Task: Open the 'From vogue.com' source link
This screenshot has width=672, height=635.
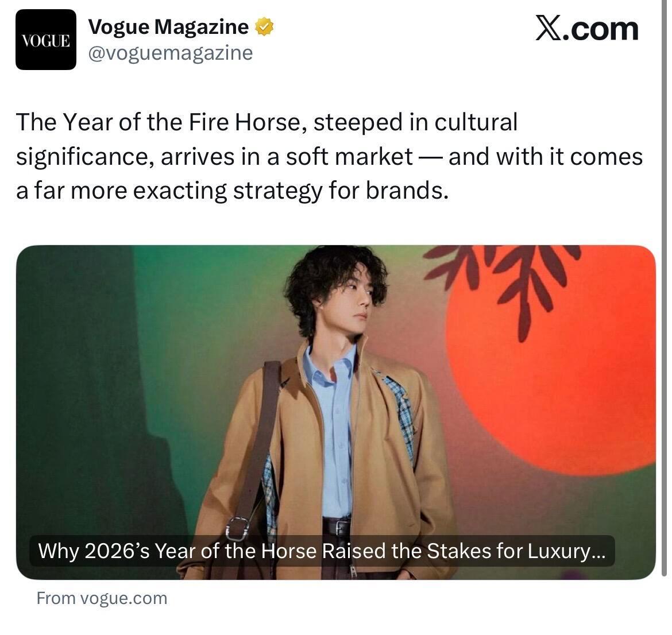Action: click(102, 598)
